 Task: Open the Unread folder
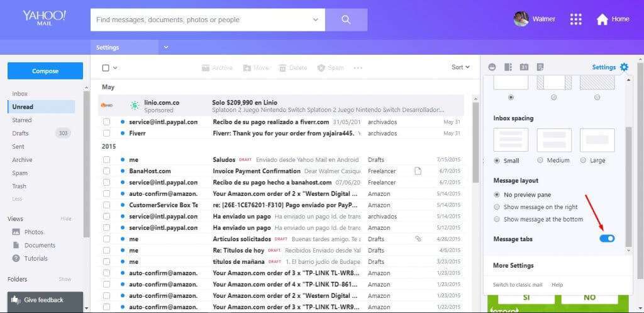41,107
